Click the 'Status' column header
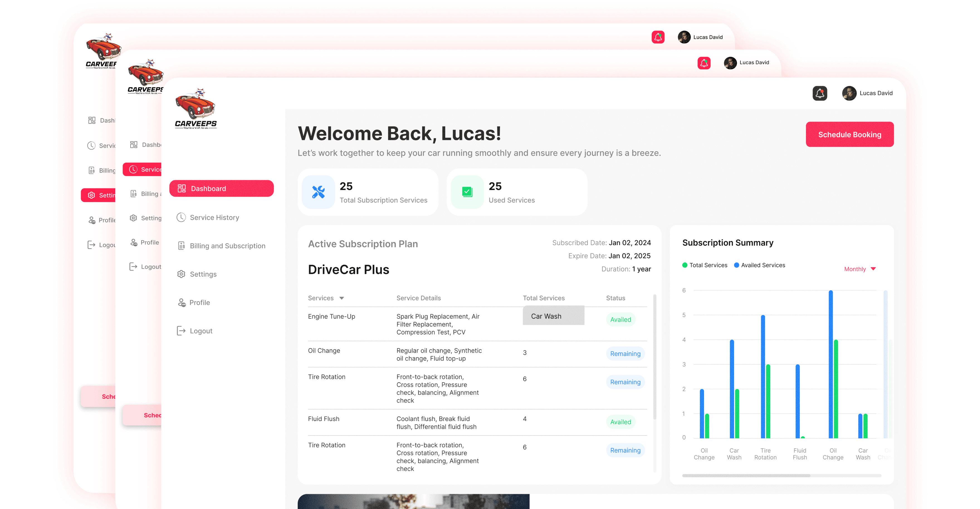The height and width of the screenshot is (509, 980). click(615, 298)
